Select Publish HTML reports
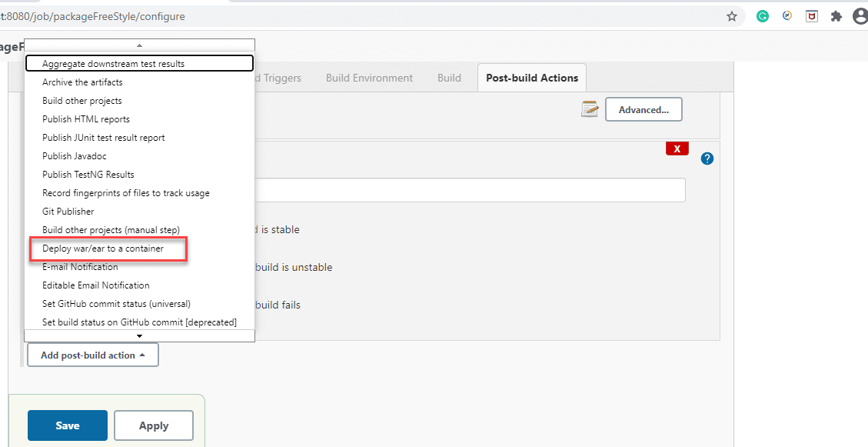This screenshot has width=868, height=447. click(x=139, y=119)
